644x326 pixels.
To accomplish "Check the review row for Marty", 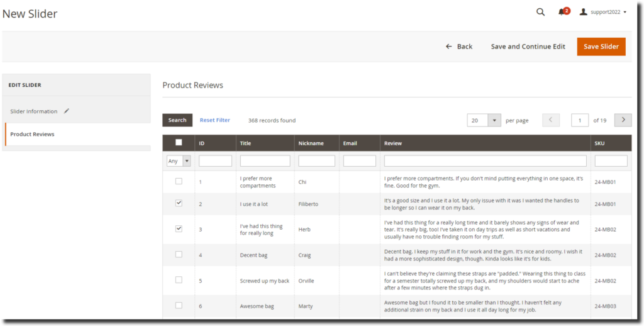I will [179, 305].
